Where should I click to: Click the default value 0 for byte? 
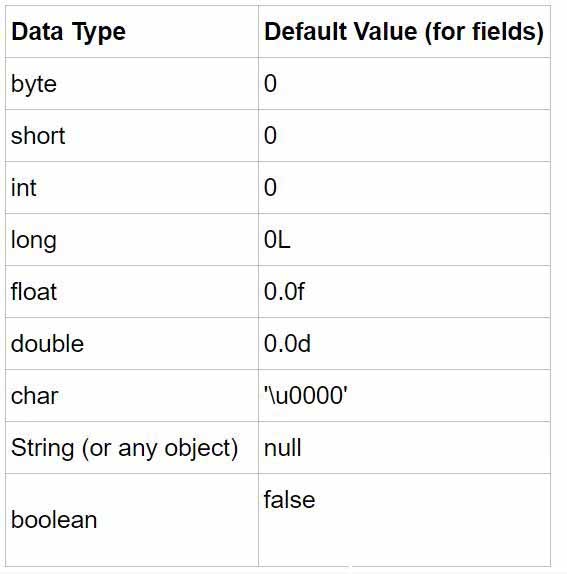(x=404, y=83)
